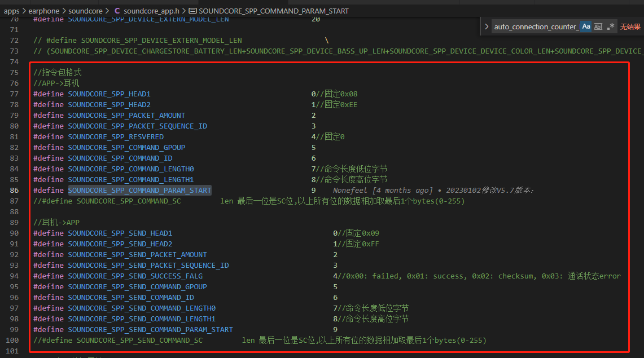Click the highlighted SOUNDCORE_SPP_COMMAND_PARAM_START on line 86
The width and height of the screenshot is (644, 358).
click(x=139, y=191)
